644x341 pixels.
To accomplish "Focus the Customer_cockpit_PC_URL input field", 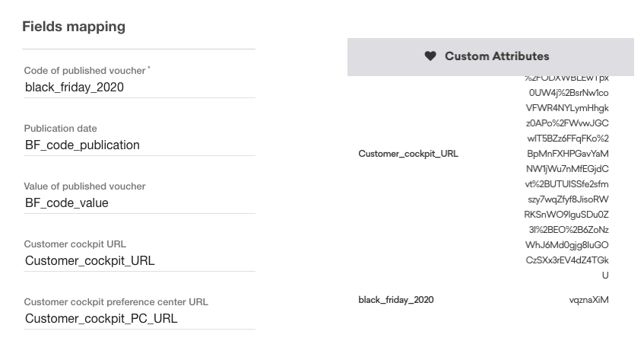I will 101,319.
